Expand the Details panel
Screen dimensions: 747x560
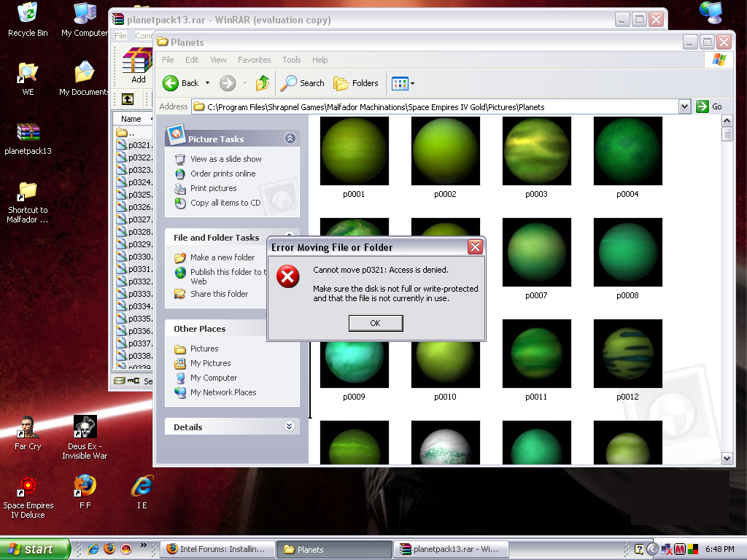pyautogui.click(x=290, y=427)
